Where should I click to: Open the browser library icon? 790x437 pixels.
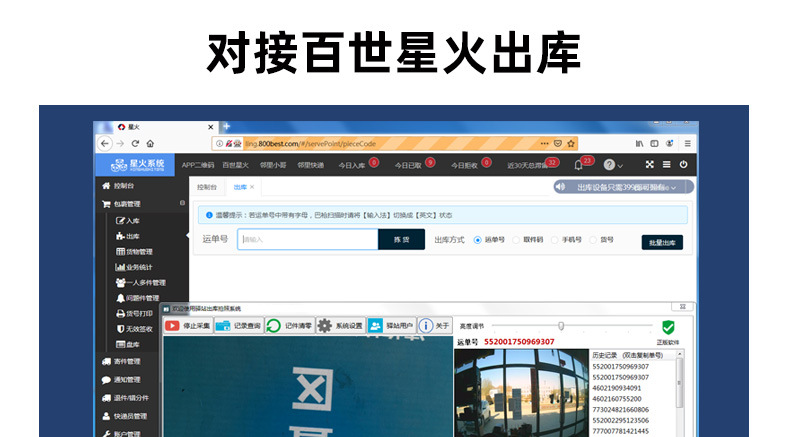(x=639, y=144)
